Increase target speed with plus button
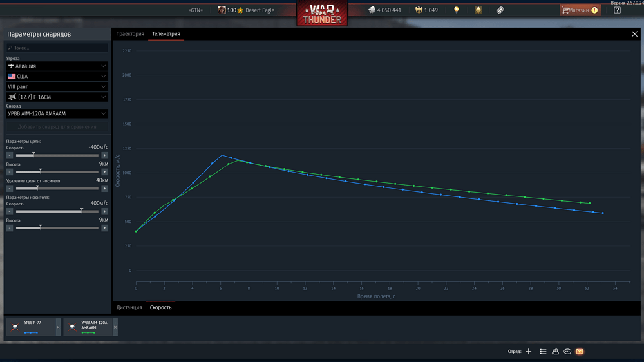The image size is (644, 362). [x=105, y=155]
